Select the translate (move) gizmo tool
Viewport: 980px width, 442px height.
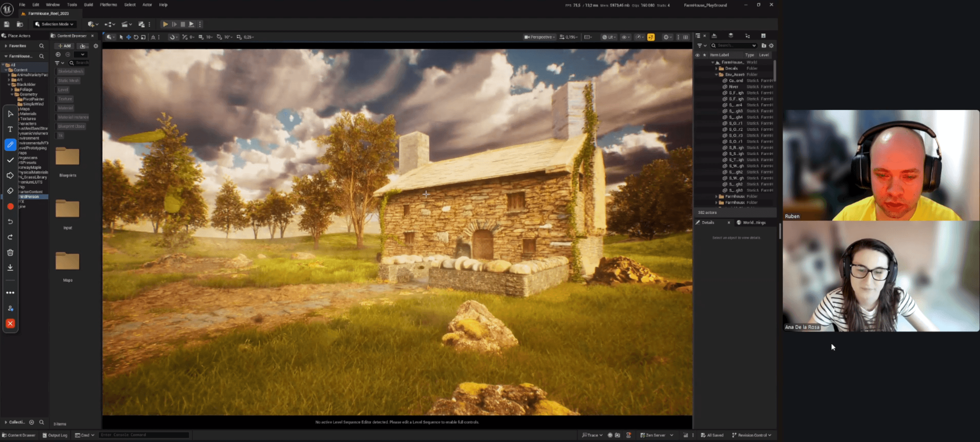128,37
